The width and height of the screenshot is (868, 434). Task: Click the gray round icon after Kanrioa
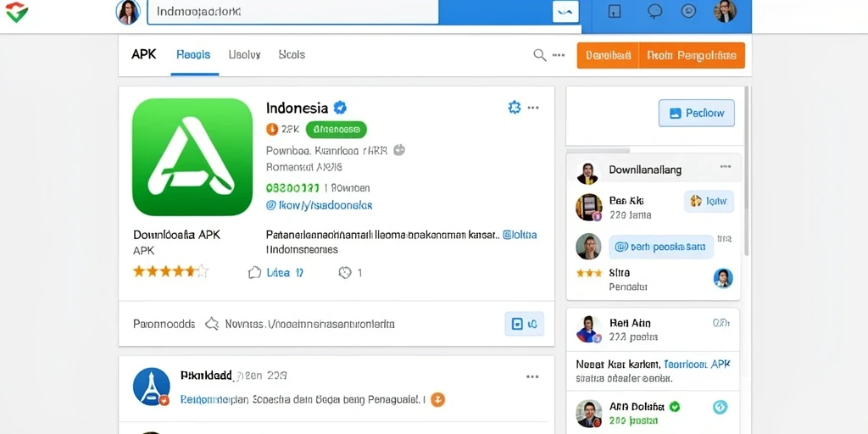tap(399, 149)
